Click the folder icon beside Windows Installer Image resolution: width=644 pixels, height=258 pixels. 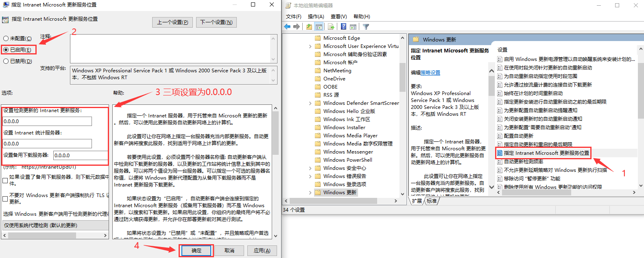[318, 128]
